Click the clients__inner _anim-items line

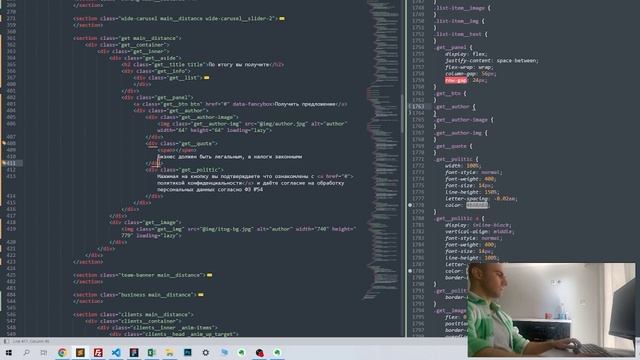coord(157,328)
